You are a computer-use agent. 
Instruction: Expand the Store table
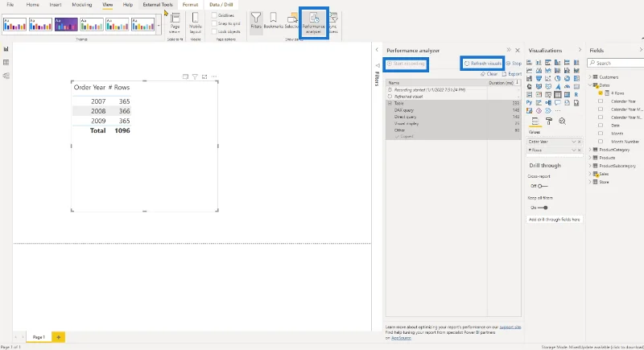(x=590, y=182)
